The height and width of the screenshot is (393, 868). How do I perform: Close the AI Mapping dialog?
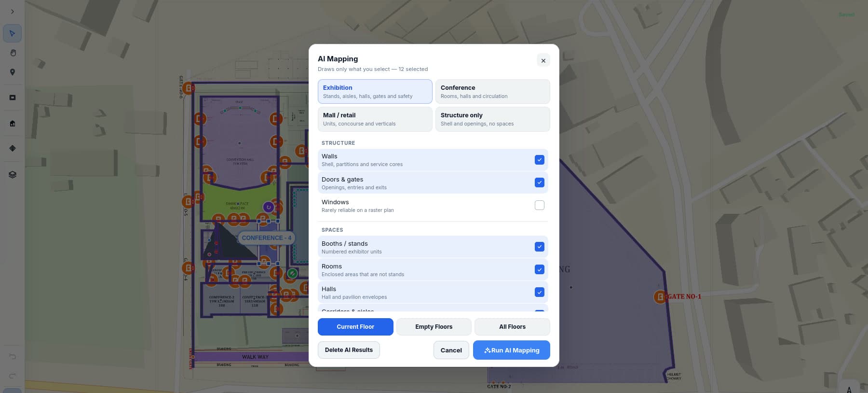[x=543, y=60]
